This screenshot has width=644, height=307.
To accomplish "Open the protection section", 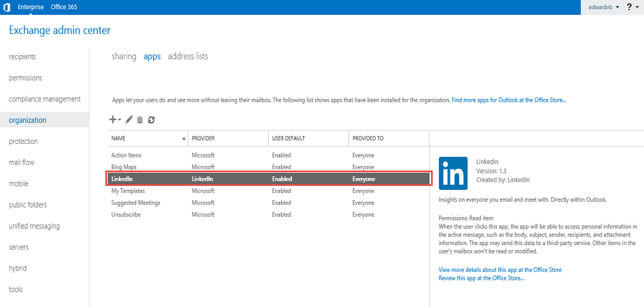I will [23, 142].
